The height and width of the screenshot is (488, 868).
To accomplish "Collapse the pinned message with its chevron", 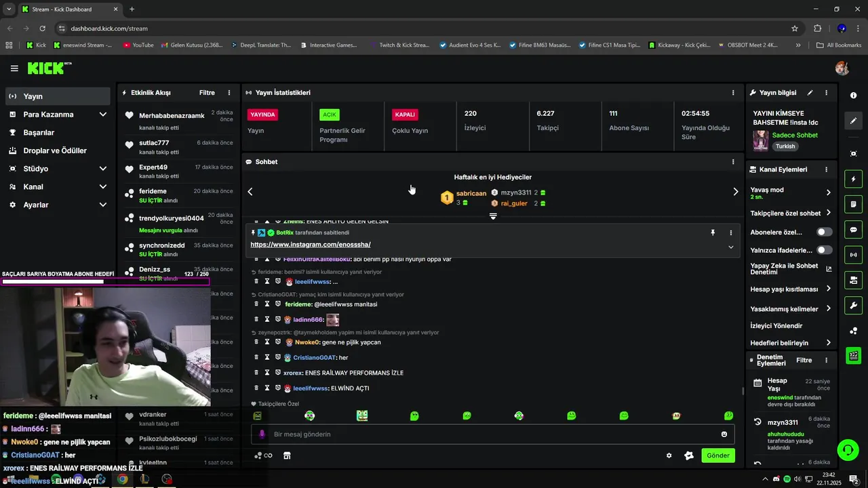I will coord(731,247).
